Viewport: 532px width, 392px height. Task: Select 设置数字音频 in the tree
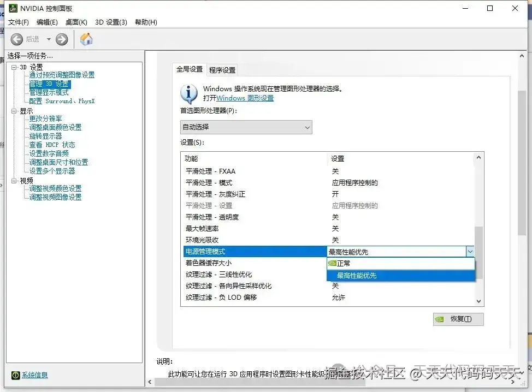point(49,153)
